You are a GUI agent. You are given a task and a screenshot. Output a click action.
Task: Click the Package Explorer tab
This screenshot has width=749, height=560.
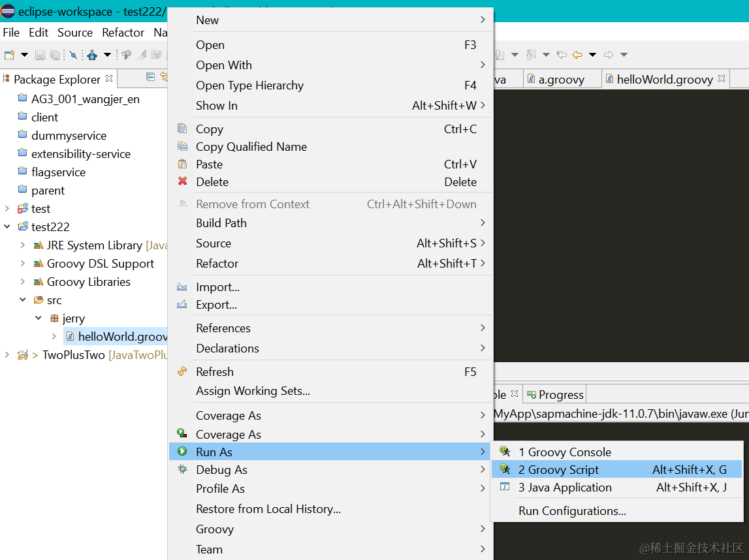coord(57,79)
